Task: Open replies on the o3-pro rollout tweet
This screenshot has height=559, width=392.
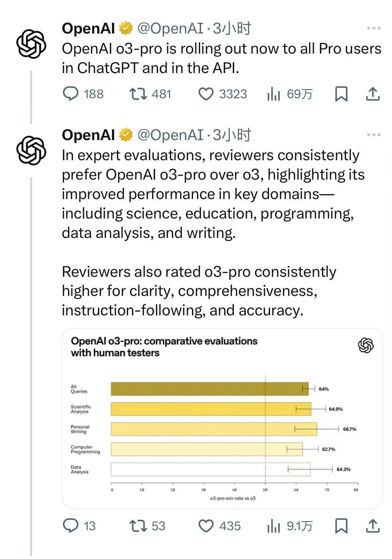Action: (83, 94)
